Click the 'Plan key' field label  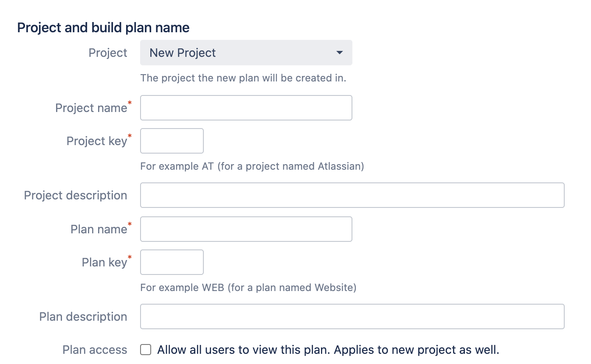click(x=104, y=263)
